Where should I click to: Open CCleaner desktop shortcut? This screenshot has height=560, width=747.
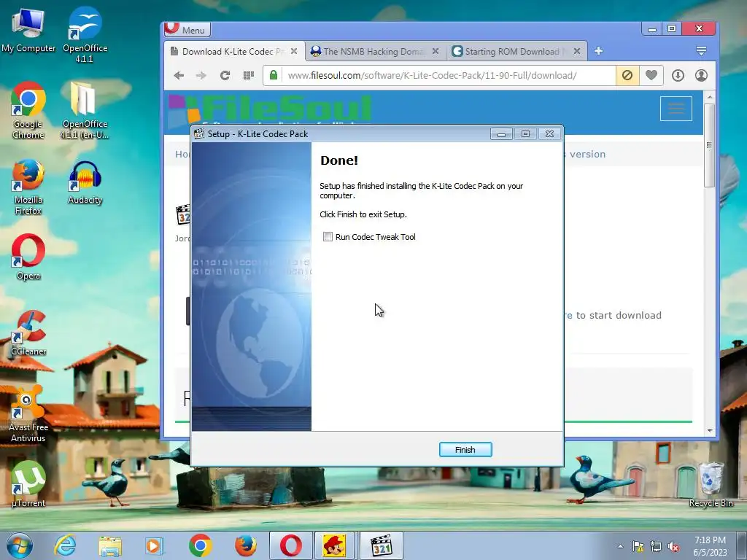28,332
